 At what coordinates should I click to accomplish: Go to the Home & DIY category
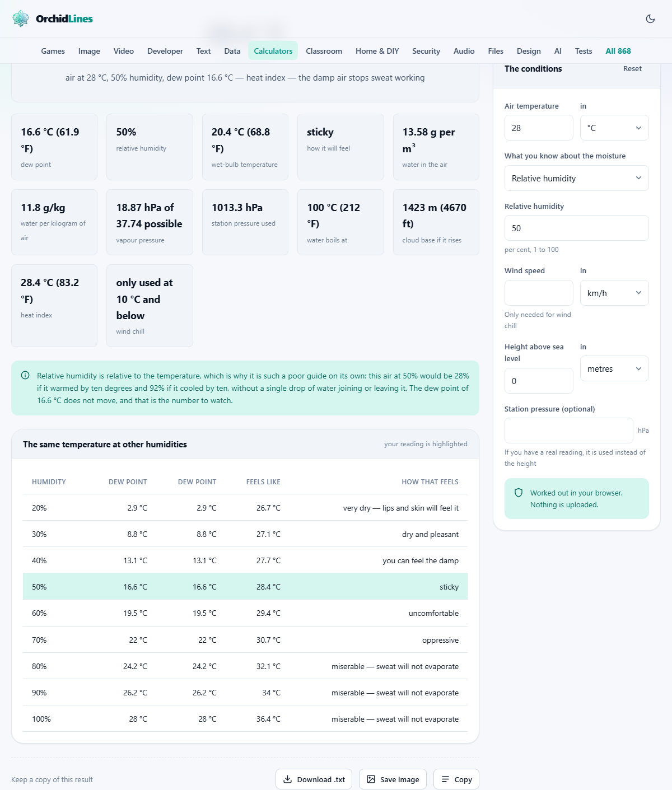(x=377, y=51)
